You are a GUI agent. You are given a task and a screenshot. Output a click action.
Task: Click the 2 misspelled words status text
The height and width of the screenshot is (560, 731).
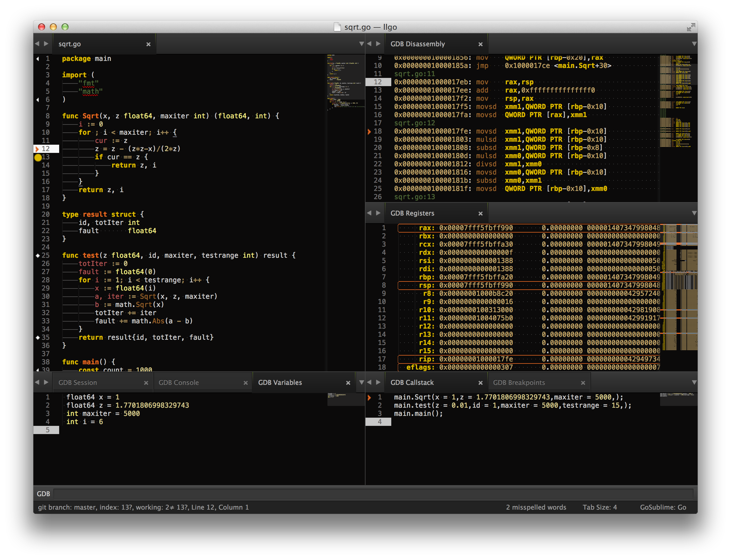click(536, 507)
